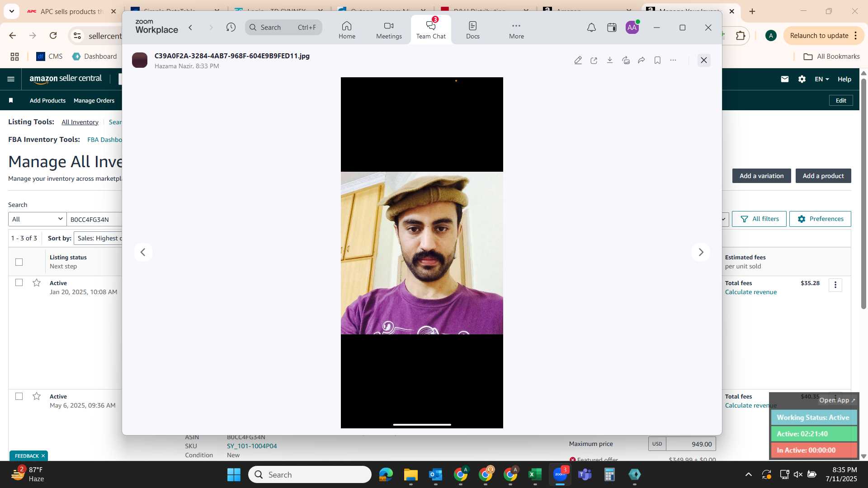Share the image with forward arrow
Screen dimensions: 868x488
[x=642, y=60]
